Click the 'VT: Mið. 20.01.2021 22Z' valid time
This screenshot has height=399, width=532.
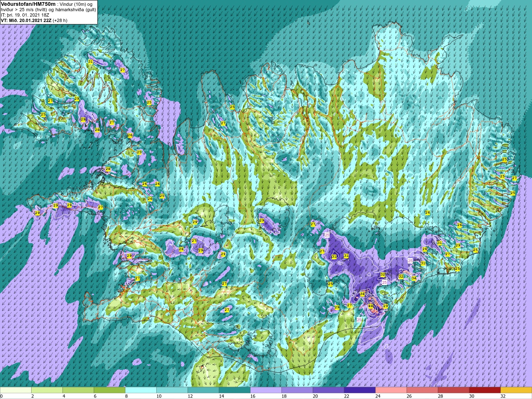pos(26,20)
